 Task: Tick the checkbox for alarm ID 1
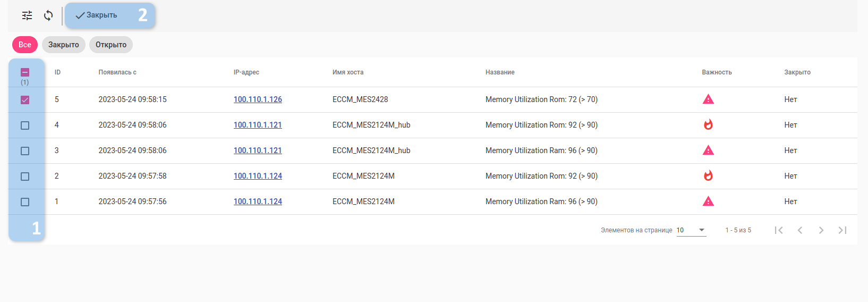pyautogui.click(x=25, y=202)
